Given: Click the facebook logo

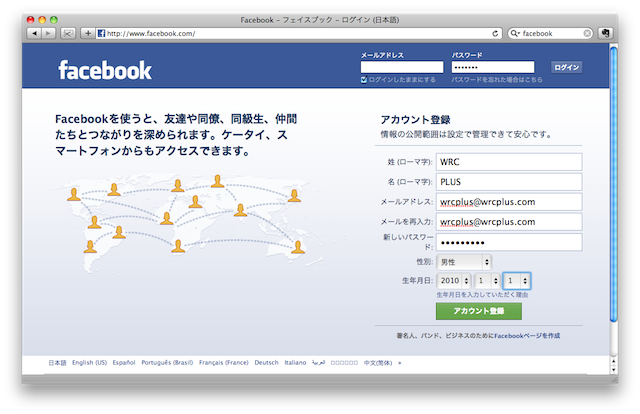Looking at the screenshot, I should click(x=105, y=70).
